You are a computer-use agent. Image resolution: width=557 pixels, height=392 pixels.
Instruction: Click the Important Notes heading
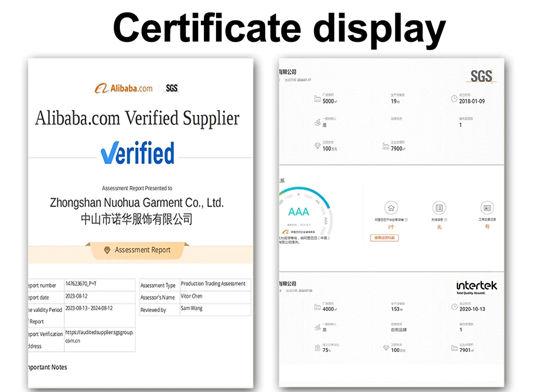tap(47, 367)
